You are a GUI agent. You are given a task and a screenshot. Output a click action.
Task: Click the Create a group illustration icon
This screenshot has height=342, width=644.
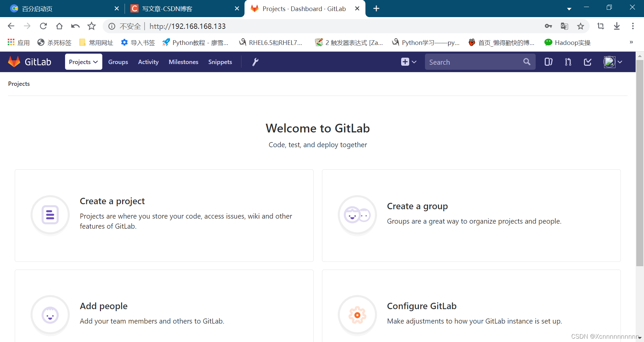[358, 215]
